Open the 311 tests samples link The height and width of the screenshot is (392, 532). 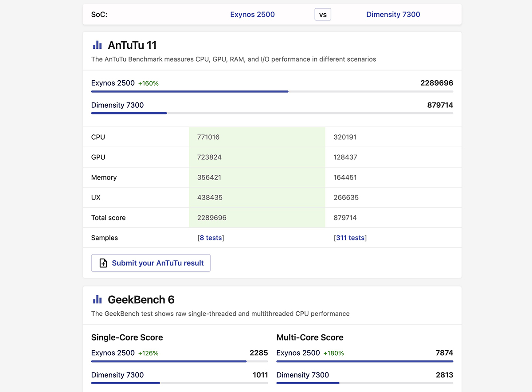click(x=350, y=238)
